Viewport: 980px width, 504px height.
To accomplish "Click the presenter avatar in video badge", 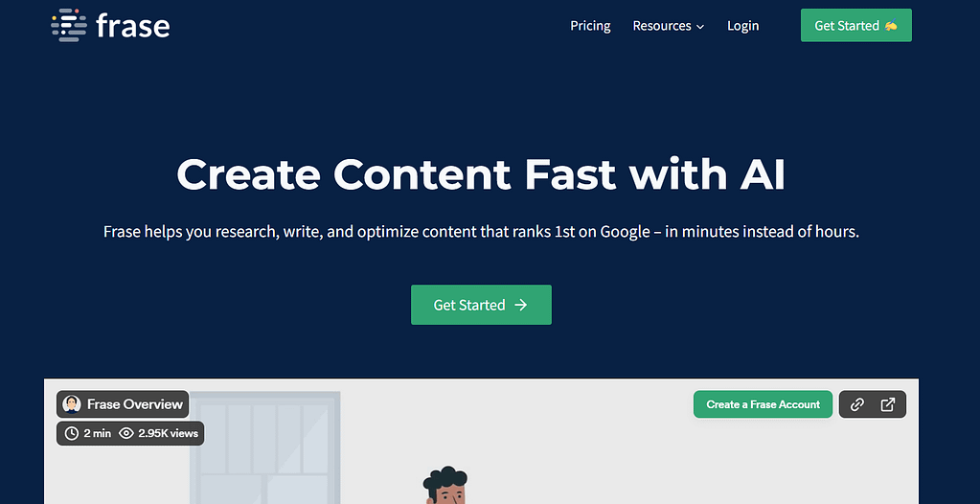I will (72, 404).
